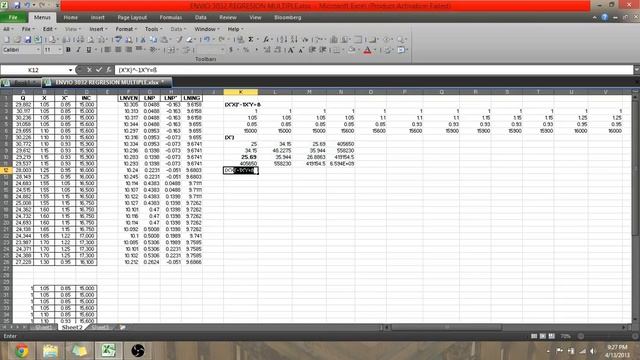Open the classic Format menu dropdown
Image resolution: width=640 pixels, height=360 pixels.
tap(126, 29)
